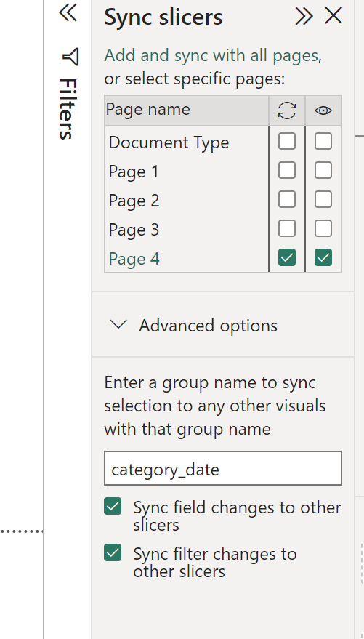This screenshot has height=639, width=364.
Task: Click the sync column header icon
Action: coord(287,110)
